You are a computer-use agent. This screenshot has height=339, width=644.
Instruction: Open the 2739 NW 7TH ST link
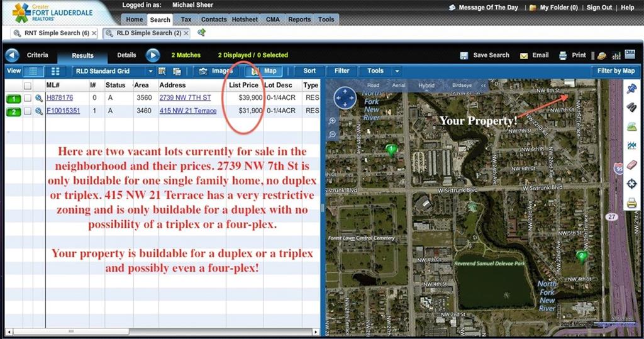[185, 97]
